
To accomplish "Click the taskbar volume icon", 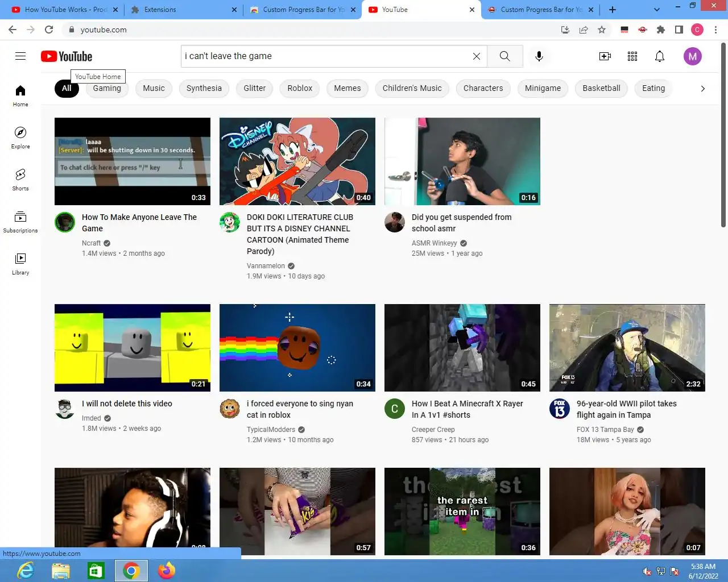I will click(x=647, y=571).
